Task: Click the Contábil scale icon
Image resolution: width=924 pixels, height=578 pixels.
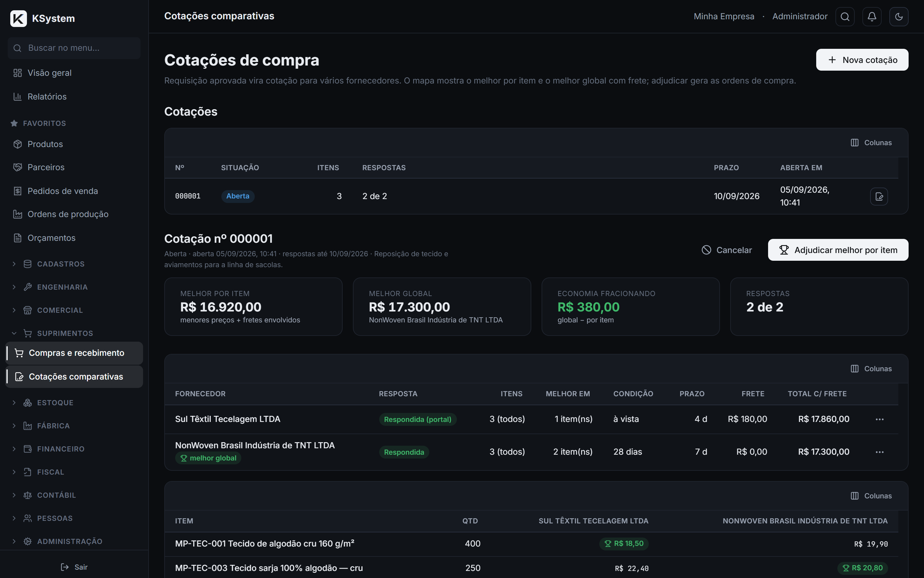Action: click(28, 495)
